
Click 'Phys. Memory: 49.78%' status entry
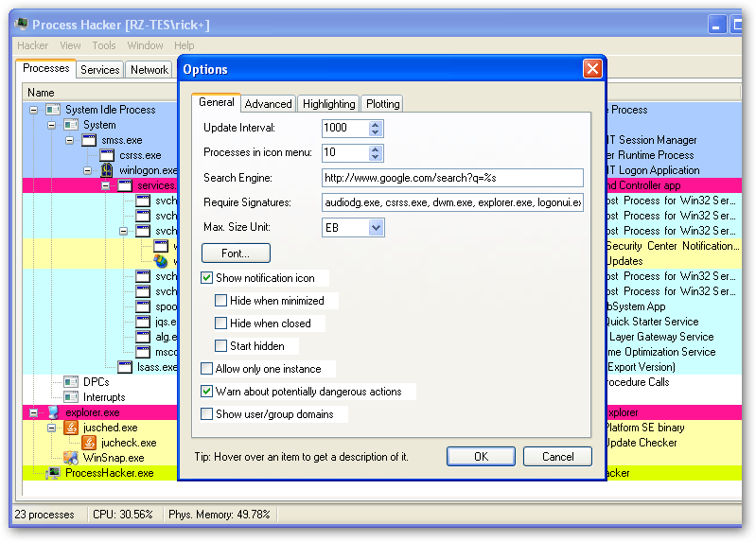pyautogui.click(x=220, y=515)
